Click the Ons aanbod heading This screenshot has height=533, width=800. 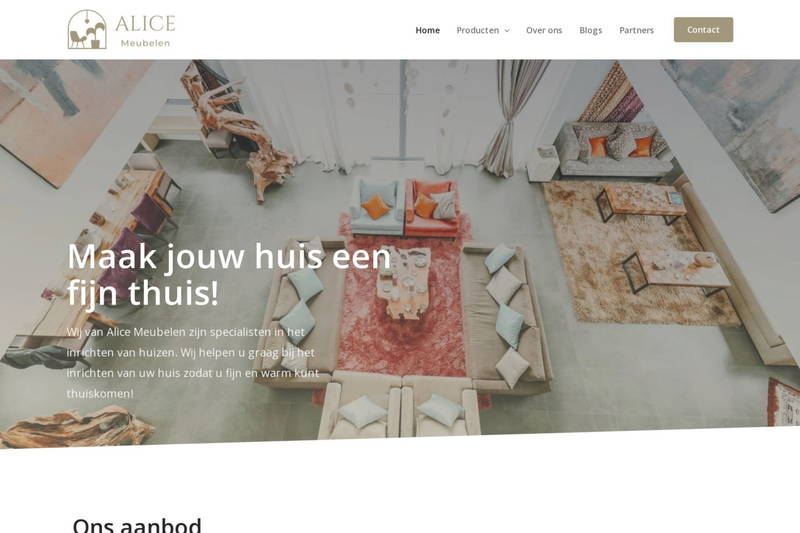137,525
